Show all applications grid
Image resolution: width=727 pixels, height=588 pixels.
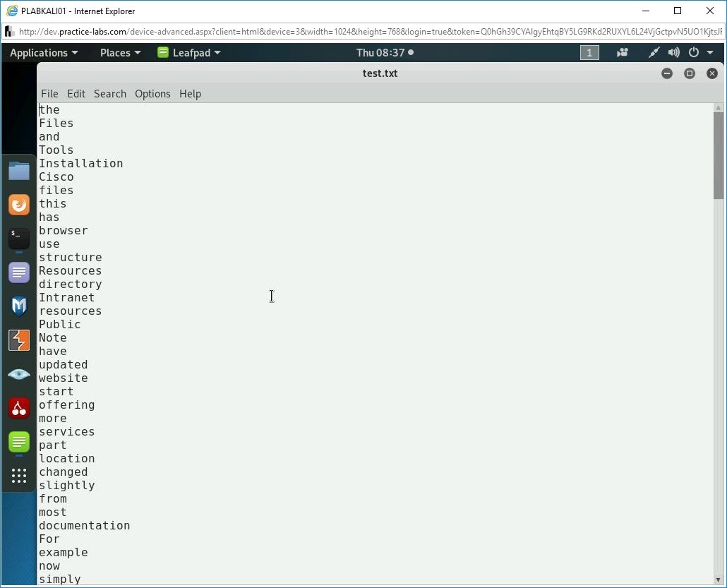pos(19,476)
